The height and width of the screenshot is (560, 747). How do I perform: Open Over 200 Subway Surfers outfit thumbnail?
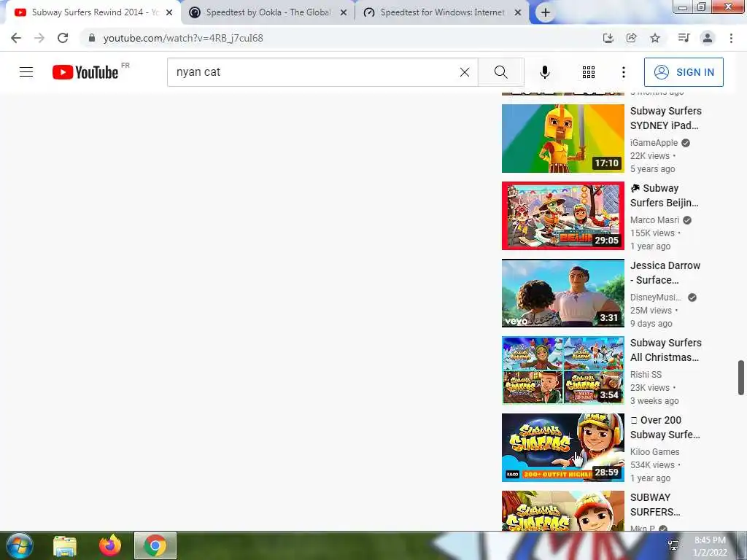click(562, 448)
